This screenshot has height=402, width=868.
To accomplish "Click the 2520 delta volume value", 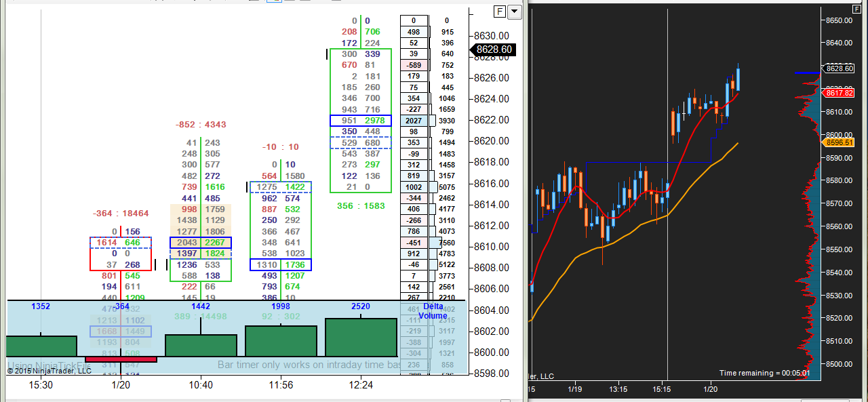I will (361, 306).
